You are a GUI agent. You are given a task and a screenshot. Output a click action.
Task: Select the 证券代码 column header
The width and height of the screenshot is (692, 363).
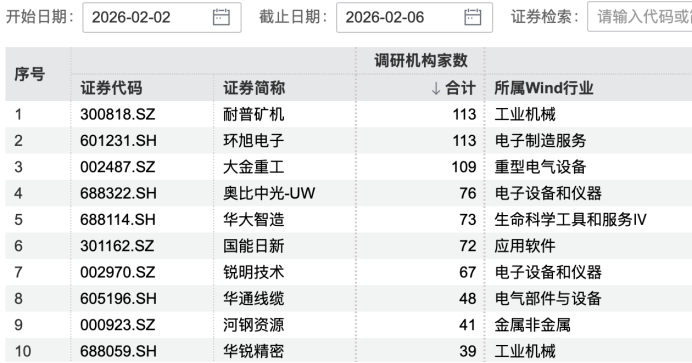111,88
